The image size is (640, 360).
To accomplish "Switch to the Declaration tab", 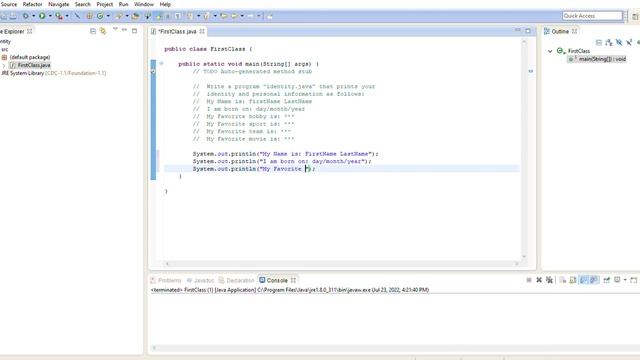I will [x=236, y=280].
